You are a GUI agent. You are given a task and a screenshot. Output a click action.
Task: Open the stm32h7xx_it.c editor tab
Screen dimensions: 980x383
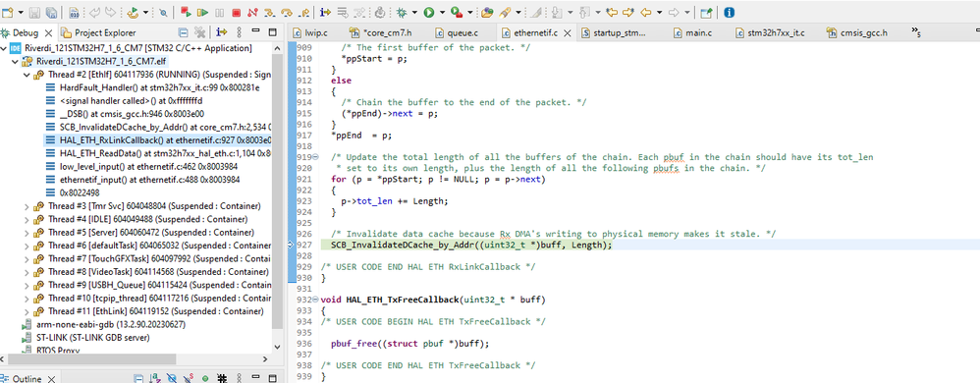(x=770, y=33)
